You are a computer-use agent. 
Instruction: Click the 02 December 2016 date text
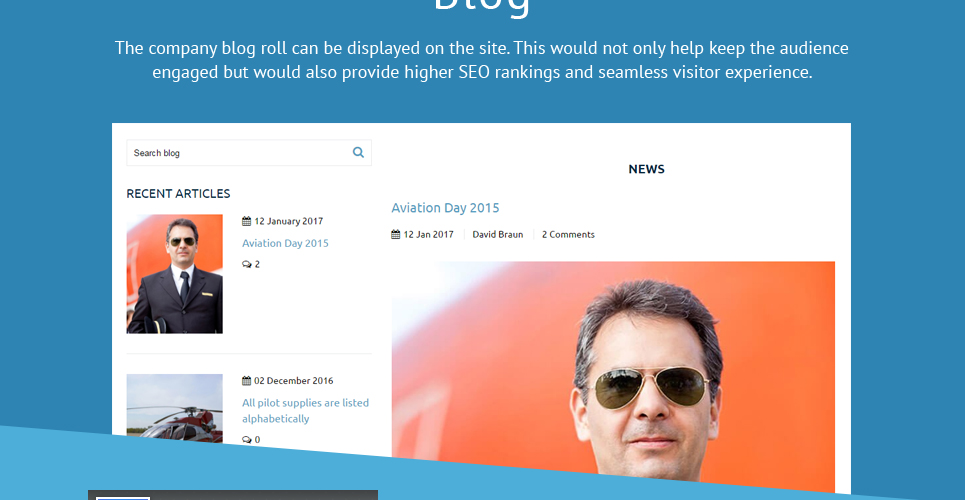tap(294, 381)
